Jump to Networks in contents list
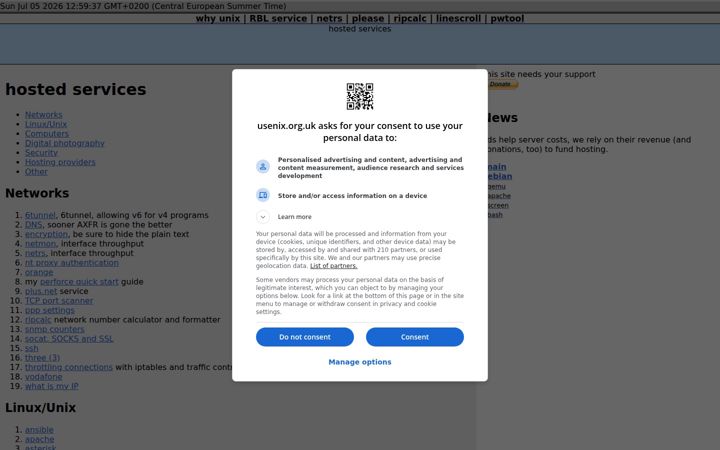The image size is (720, 450). click(44, 115)
